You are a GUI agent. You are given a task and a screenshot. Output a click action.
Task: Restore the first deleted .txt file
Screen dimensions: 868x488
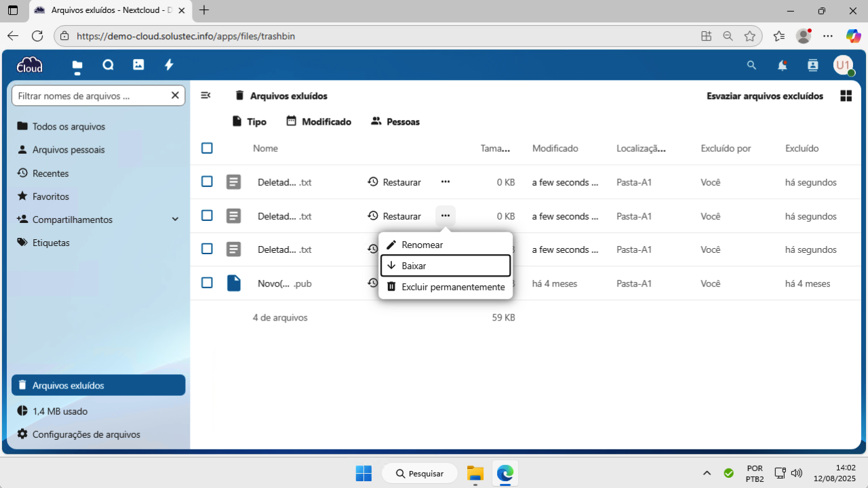click(x=395, y=182)
